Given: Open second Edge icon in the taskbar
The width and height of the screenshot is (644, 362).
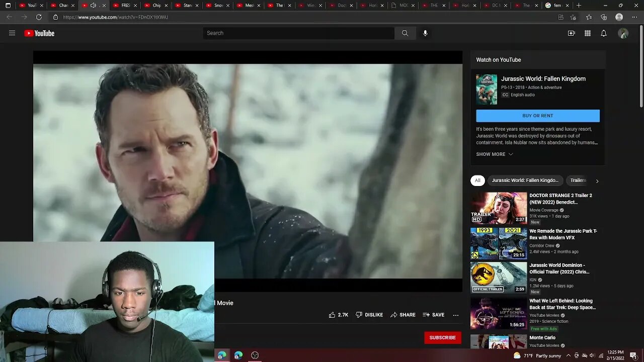Looking at the screenshot, I should tap(238, 355).
